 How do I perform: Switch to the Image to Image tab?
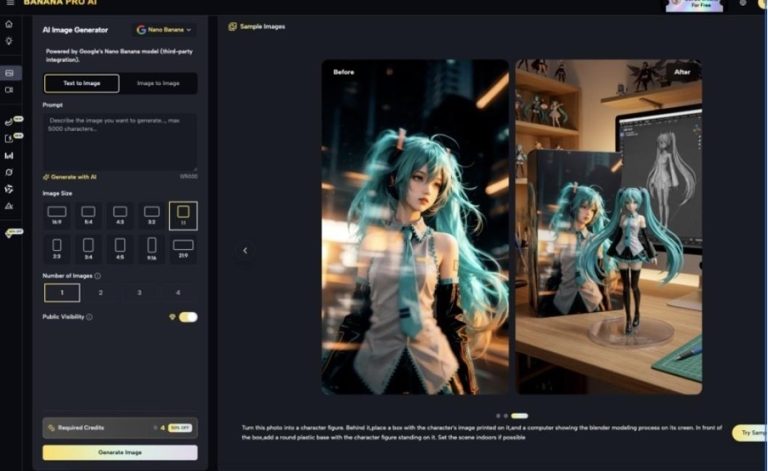[x=158, y=83]
